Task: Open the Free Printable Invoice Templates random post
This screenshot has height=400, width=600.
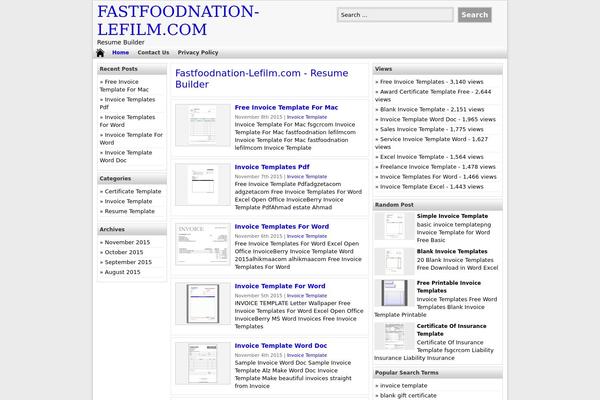Action: point(449,287)
